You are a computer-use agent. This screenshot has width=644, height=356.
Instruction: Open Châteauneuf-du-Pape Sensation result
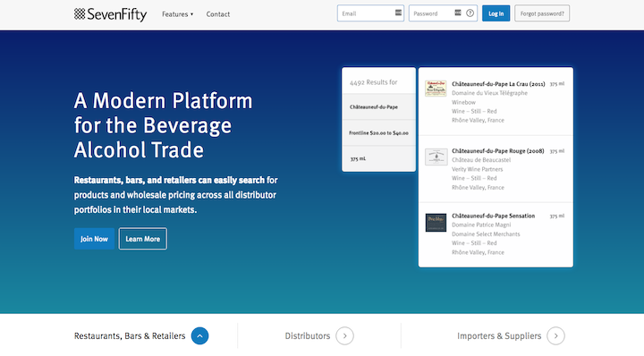493,216
